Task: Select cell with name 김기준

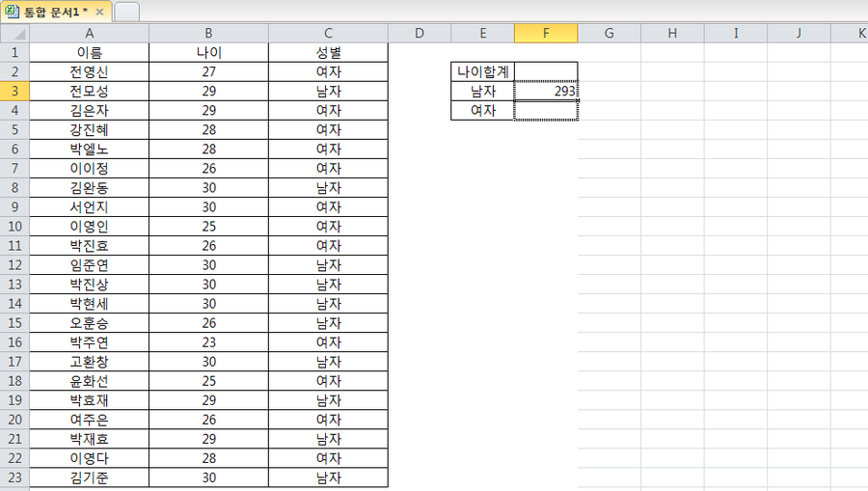Action: click(x=89, y=477)
